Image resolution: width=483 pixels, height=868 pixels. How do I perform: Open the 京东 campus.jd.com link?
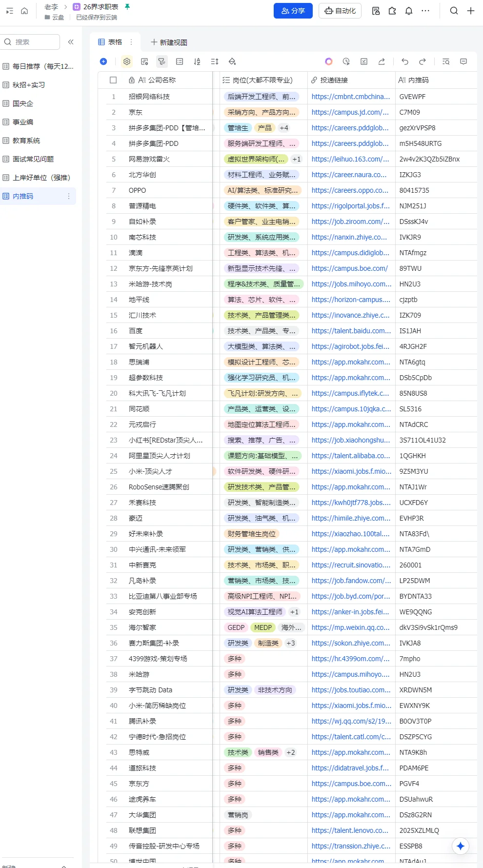point(350,112)
